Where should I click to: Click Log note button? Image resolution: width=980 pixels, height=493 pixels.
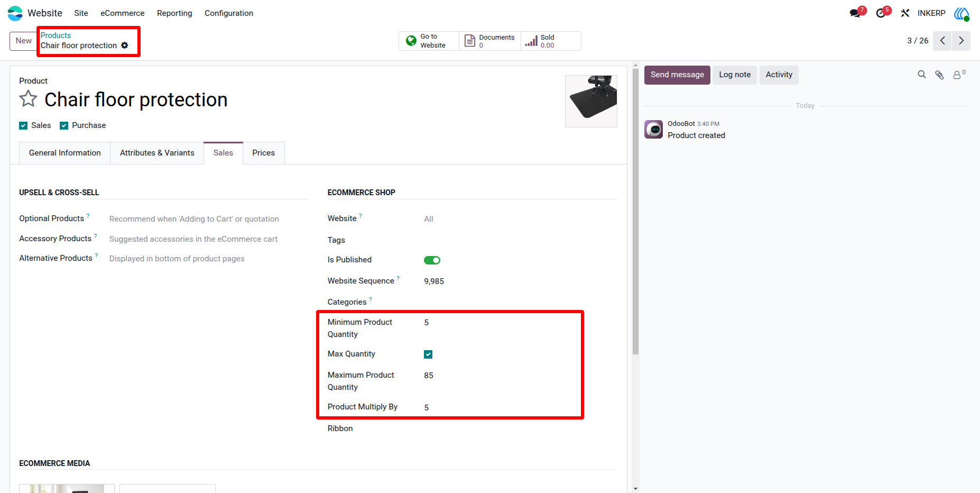coord(735,75)
